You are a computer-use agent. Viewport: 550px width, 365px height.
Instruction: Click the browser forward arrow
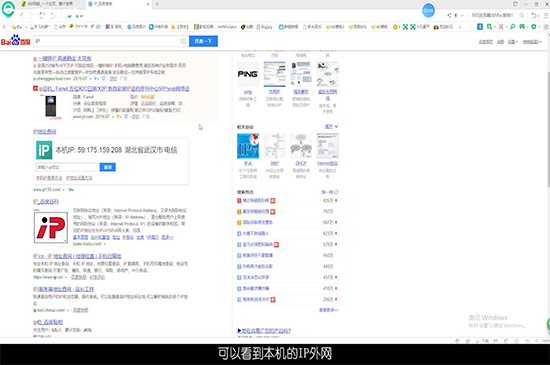tap(32, 15)
